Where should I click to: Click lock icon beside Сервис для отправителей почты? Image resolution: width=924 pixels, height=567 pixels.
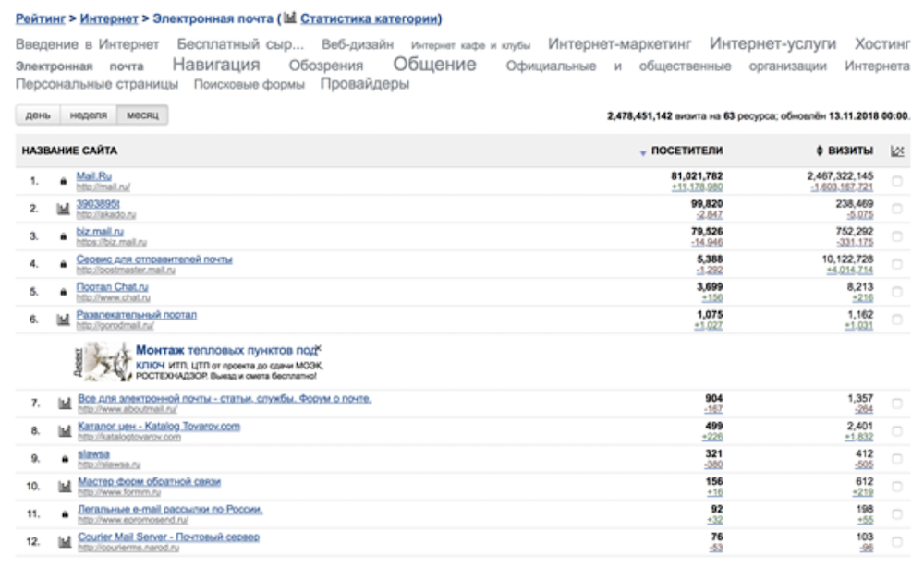click(63, 264)
